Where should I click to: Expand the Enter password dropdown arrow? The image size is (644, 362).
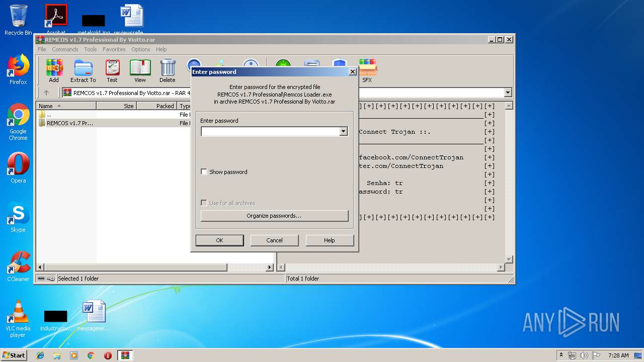click(343, 131)
